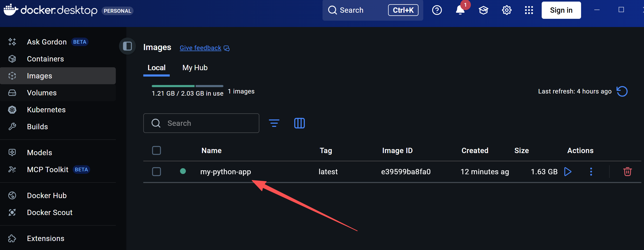644x250 pixels.
Task: Click the images Search input
Action: [x=201, y=123]
